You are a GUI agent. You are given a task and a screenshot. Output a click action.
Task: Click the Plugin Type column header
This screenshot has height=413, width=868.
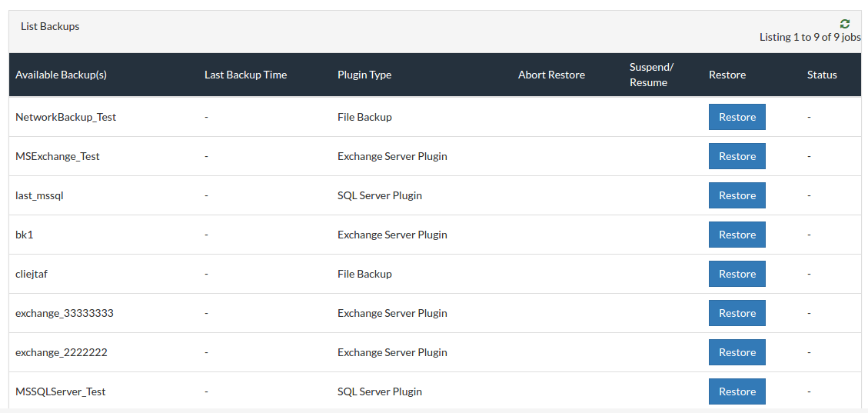click(x=364, y=75)
